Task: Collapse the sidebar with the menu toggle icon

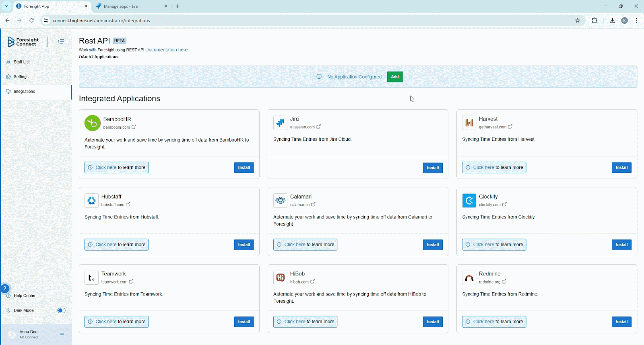Action: coord(61,41)
